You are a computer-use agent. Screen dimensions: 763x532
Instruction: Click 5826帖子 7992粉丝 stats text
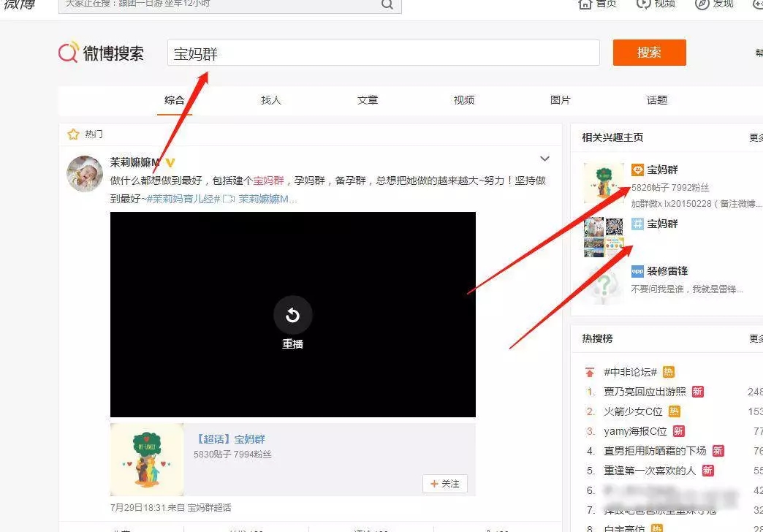coord(670,188)
